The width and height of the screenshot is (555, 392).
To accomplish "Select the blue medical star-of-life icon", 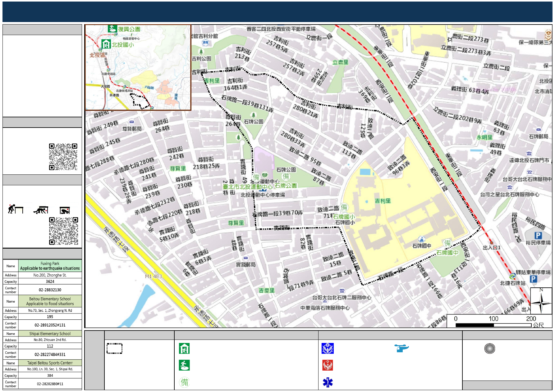I will (x=328, y=382).
